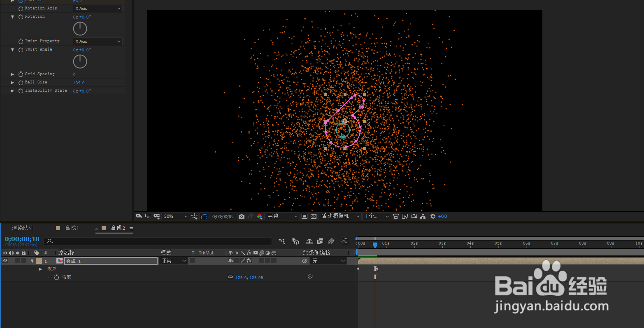The height and width of the screenshot is (328, 644).
Task: Expand the Instability State property
Action: point(12,91)
